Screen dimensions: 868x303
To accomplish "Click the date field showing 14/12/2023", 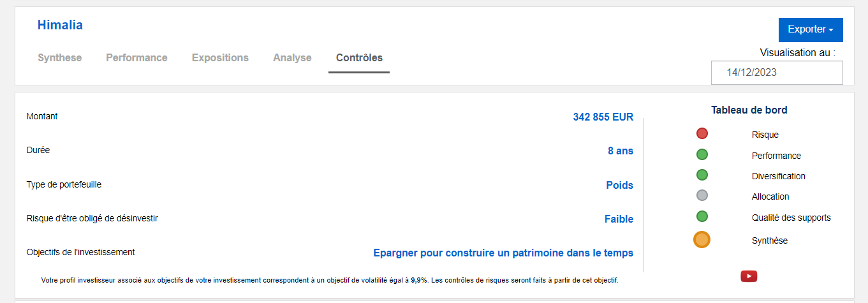I will click(777, 73).
